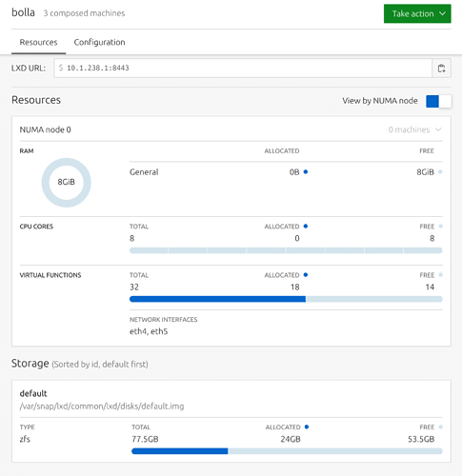Copy the LXD URL with clipboard icon

[441, 69]
